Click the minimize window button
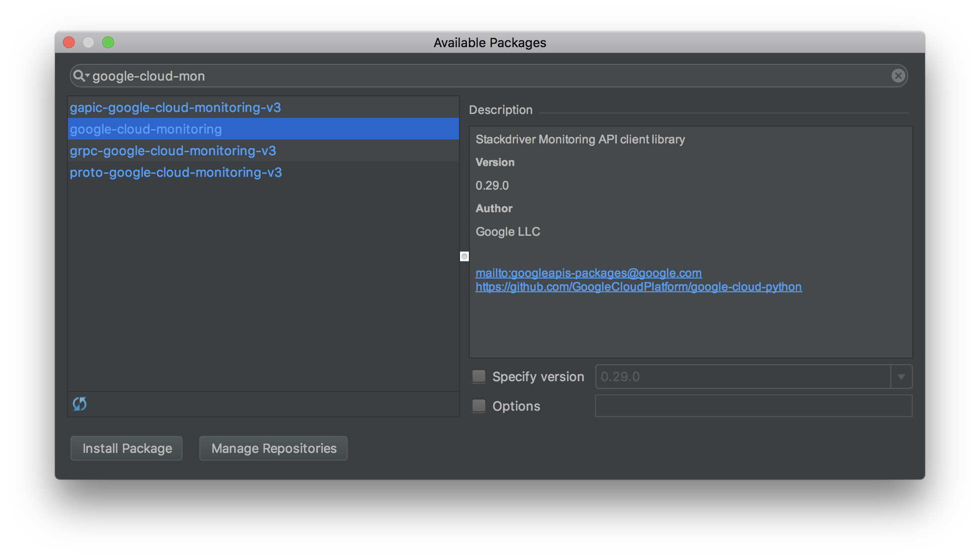 88,43
